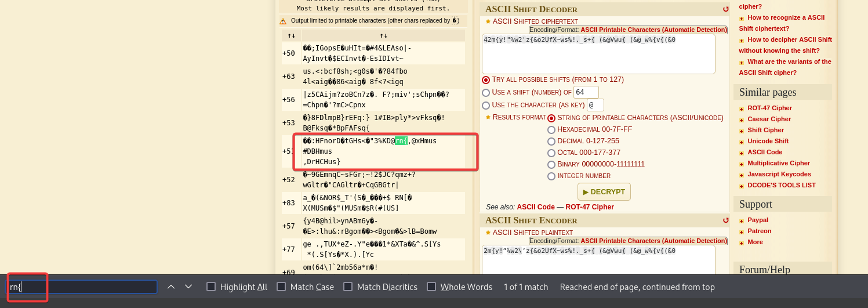Click the '1 of 1 match' status text
This screenshot has height=308, width=868.
[525, 287]
